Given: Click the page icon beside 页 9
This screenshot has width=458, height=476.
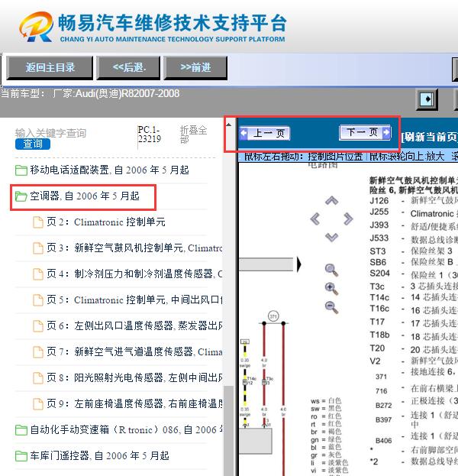Looking at the screenshot, I should (38, 403).
